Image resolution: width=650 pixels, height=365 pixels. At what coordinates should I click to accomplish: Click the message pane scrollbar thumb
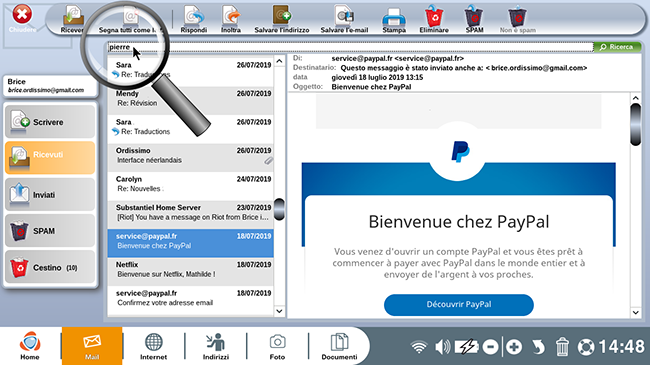tap(635, 124)
